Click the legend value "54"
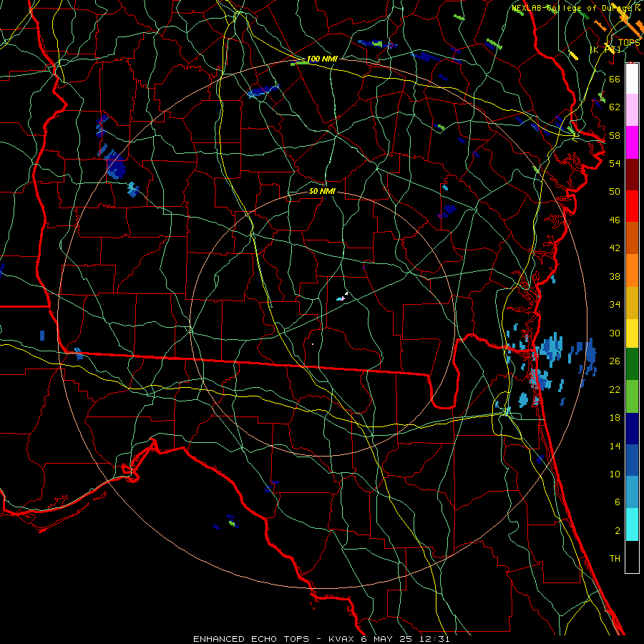 [615, 163]
